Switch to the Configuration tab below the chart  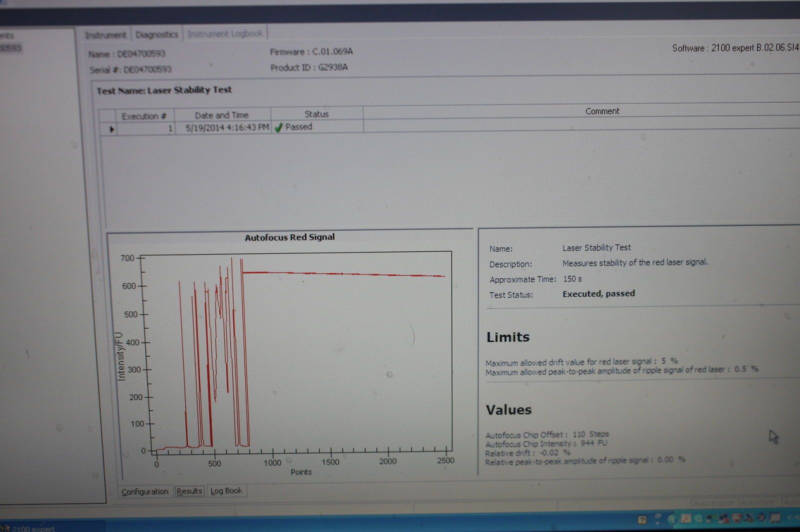145,491
